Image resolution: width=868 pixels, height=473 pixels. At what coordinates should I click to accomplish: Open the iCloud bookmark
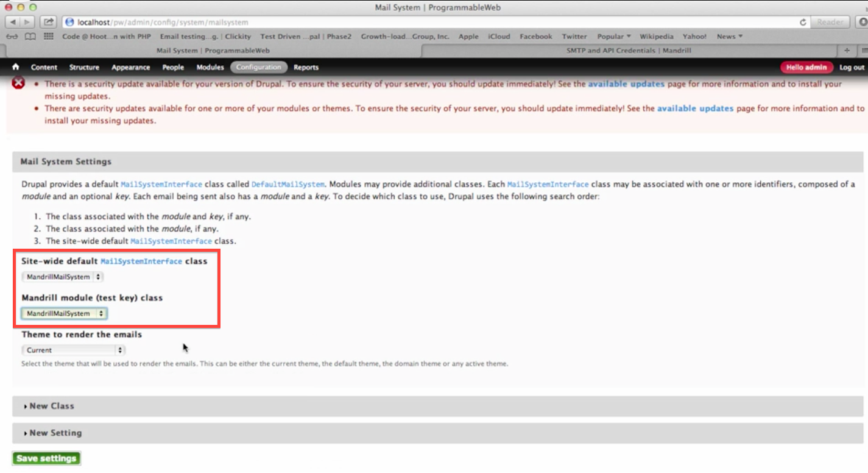tap(499, 37)
